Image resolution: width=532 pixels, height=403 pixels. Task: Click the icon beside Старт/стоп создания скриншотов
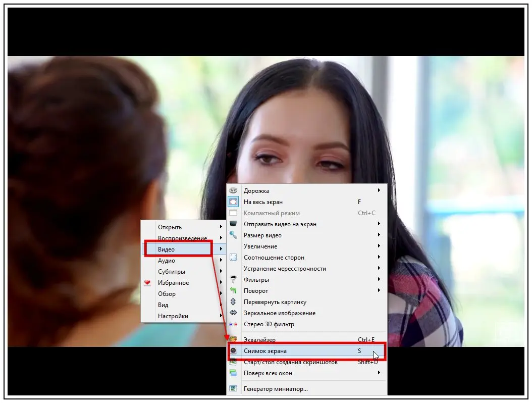tap(233, 362)
